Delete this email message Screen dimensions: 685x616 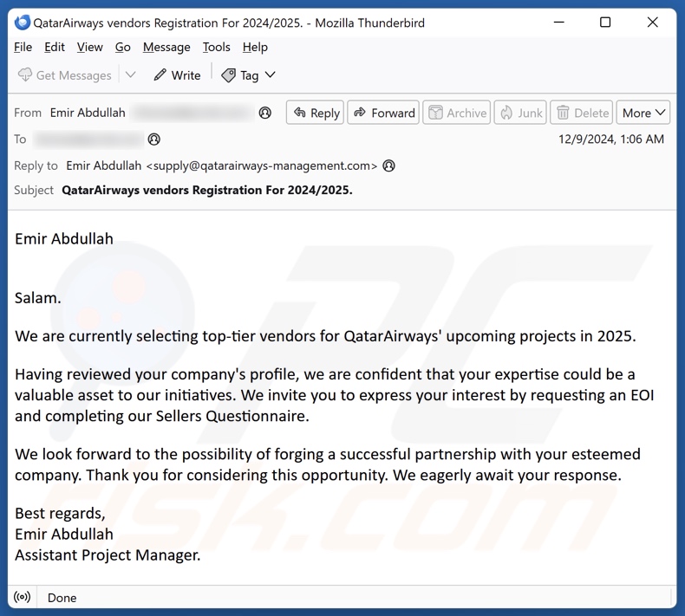(x=583, y=113)
